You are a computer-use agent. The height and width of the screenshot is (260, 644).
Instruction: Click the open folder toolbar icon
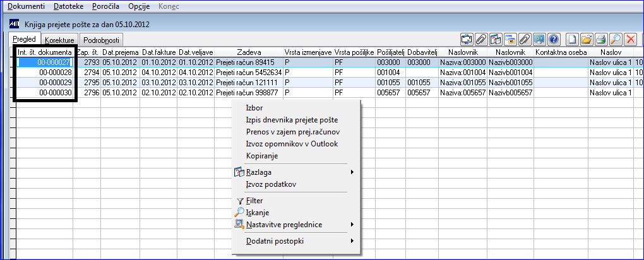587,39
